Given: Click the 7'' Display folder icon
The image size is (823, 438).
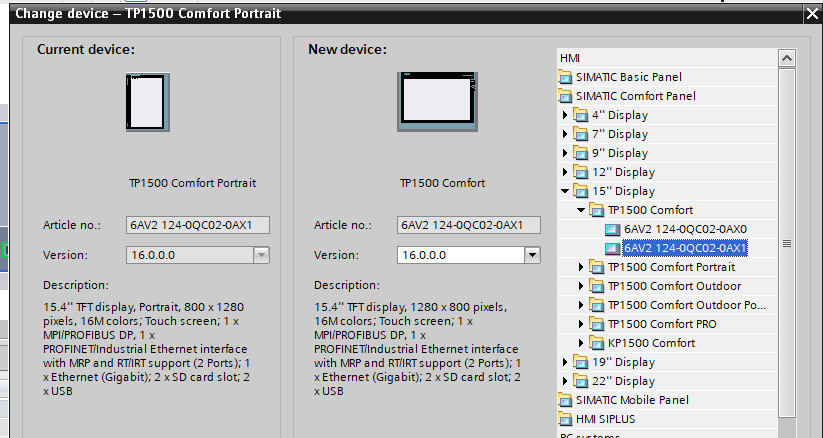Looking at the screenshot, I should tap(581, 134).
